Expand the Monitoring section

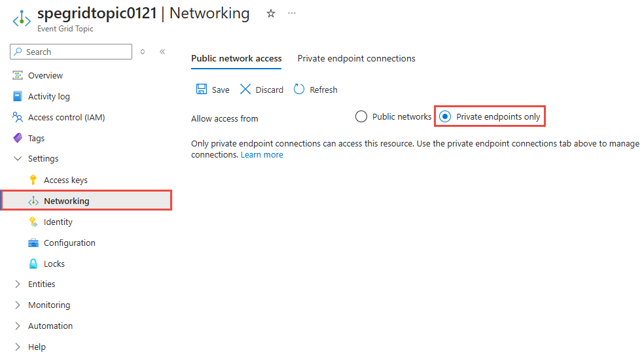(x=18, y=305)
